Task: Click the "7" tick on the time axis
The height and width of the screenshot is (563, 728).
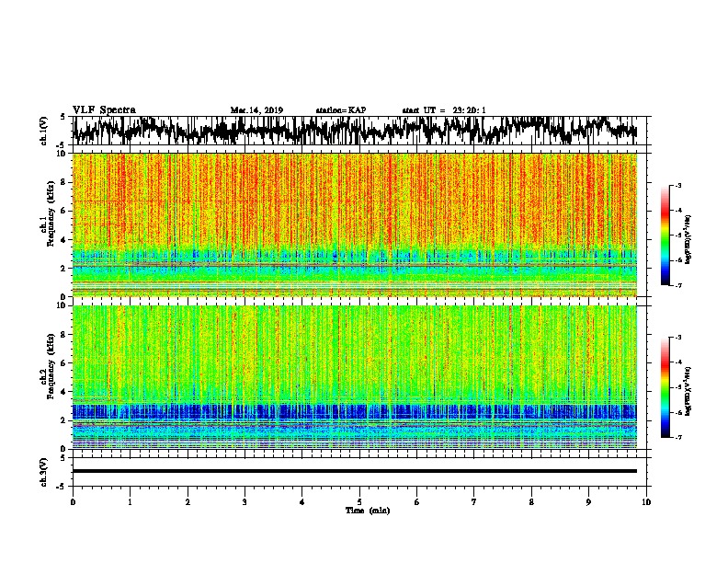Action: tap(474, 502)
